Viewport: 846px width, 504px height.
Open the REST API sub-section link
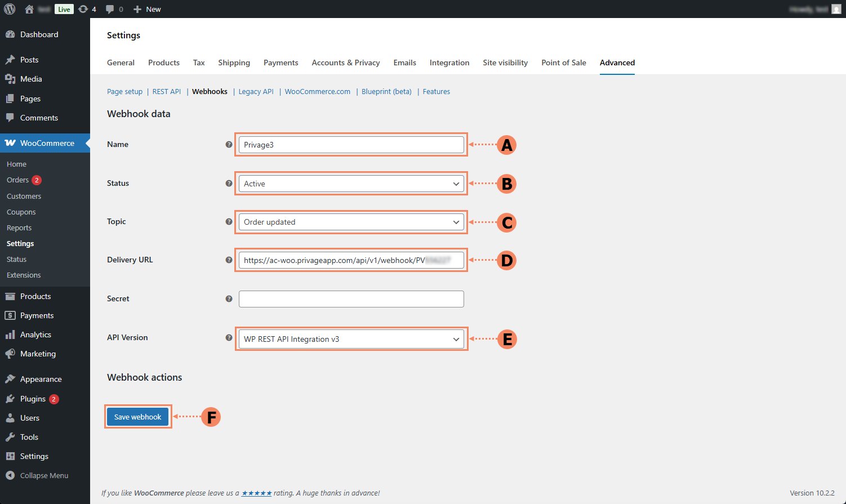click(166, 91)
